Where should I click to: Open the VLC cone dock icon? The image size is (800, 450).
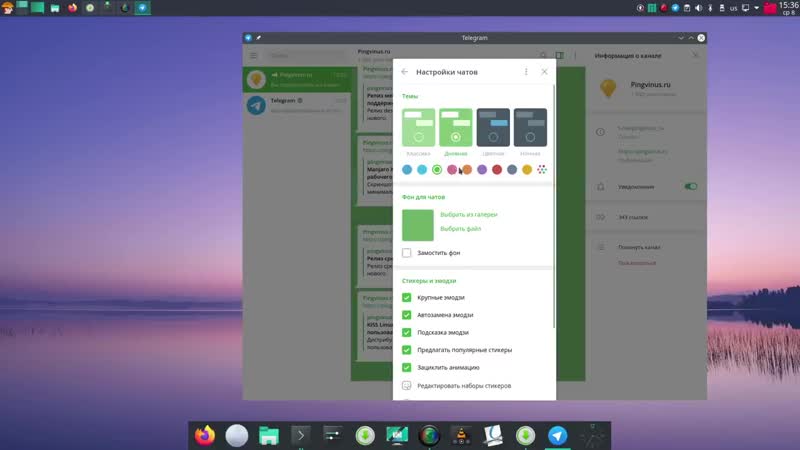pyautogui.click(x=461, y=436)
